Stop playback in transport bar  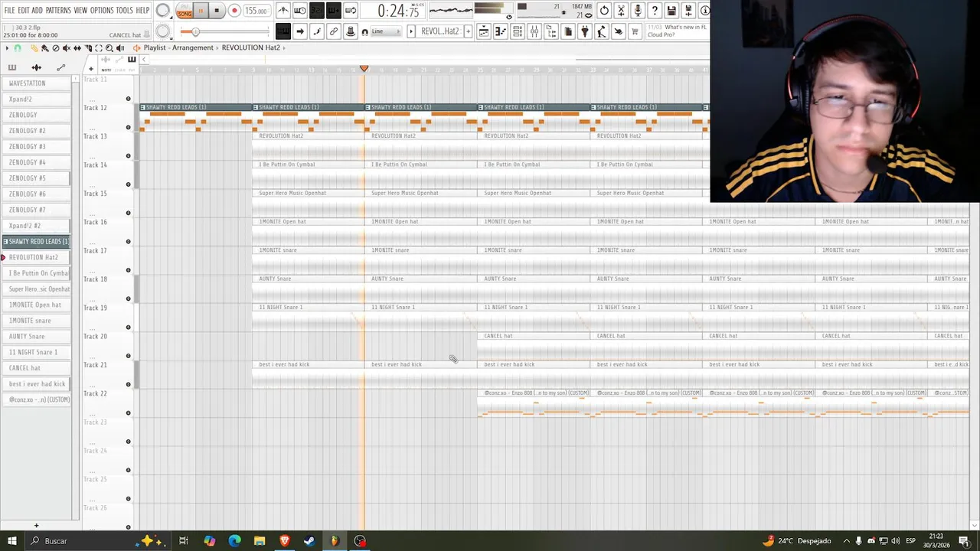pos(217,11)
